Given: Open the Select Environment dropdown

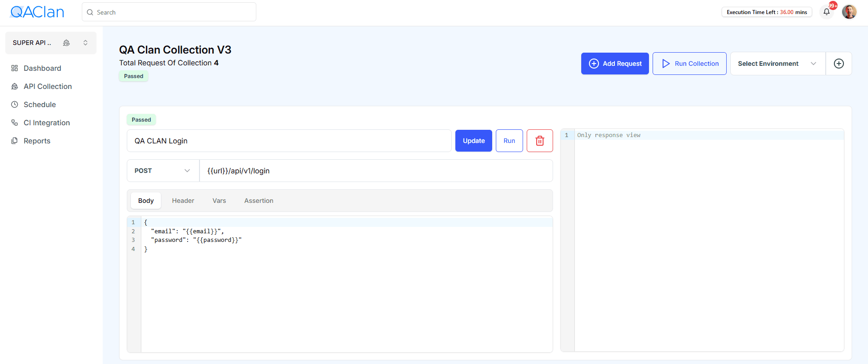Looking at the screenshot, I should click(x=778, y=64).
